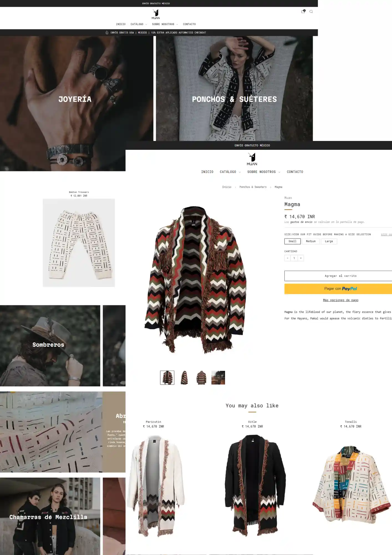The image size is (392, 555).
Task: Expand the top SOBRE NOSOTROS dropdown
Action: click(x=165, y=24)
